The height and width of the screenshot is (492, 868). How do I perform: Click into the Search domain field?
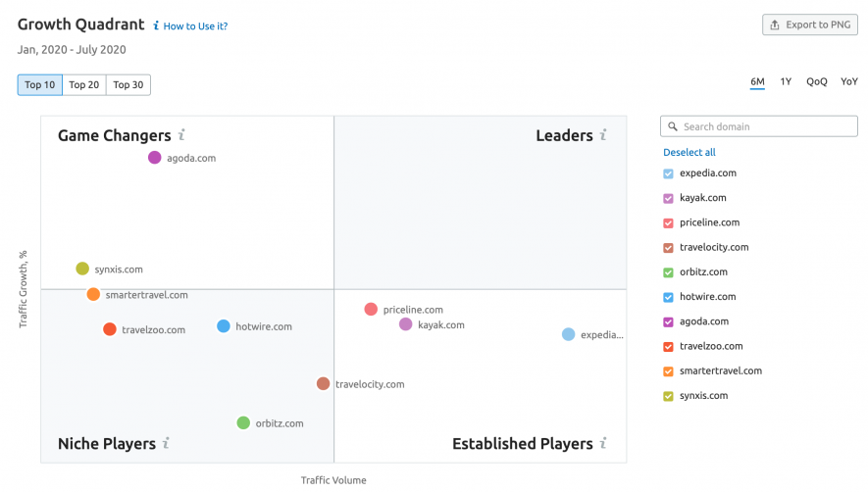click(759, 126)
